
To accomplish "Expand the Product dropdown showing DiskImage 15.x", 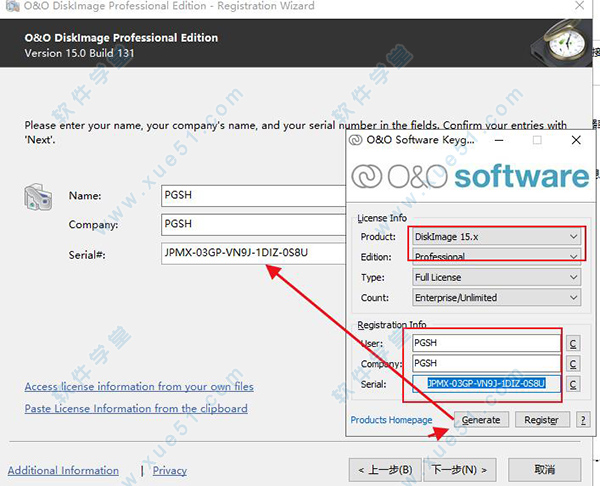I will point(496,237).
